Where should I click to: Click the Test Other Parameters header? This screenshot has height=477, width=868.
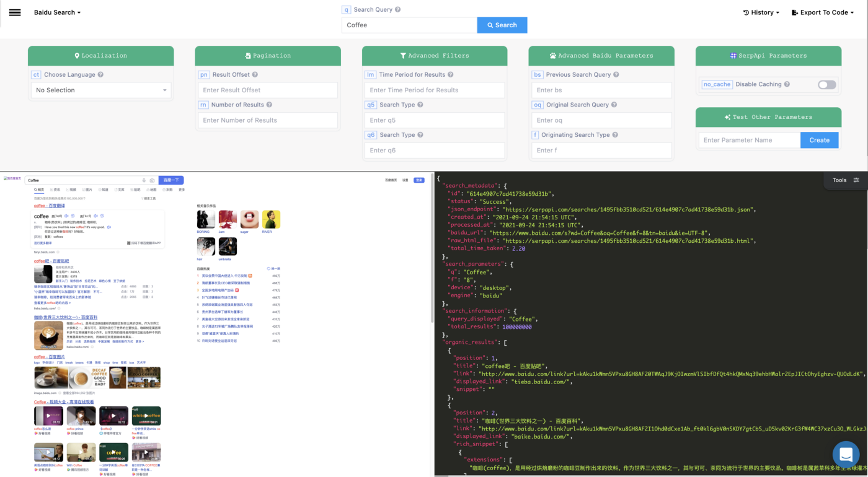click(768, 117)
